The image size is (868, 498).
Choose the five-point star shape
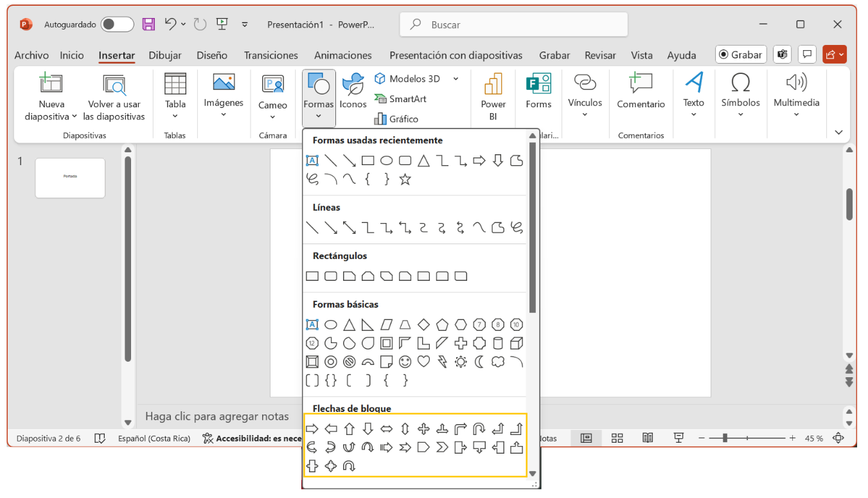click(x=405, y=179)
